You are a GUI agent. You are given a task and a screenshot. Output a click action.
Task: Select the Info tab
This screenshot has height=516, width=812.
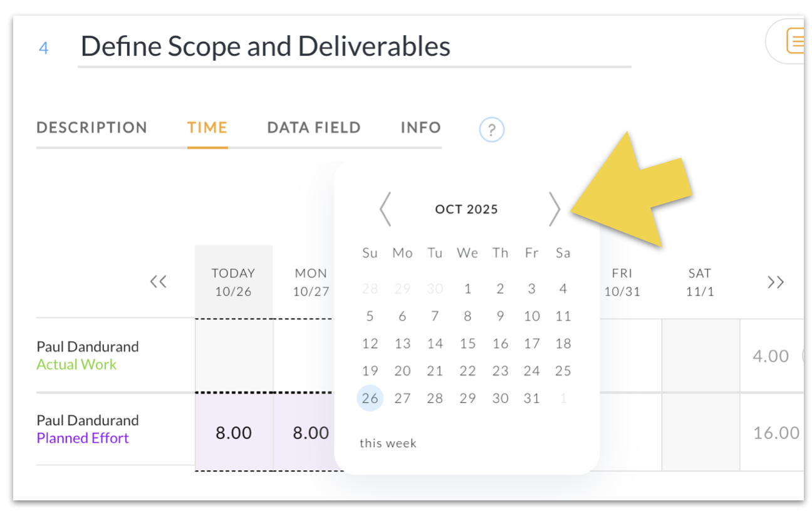[x=421, y=128]
